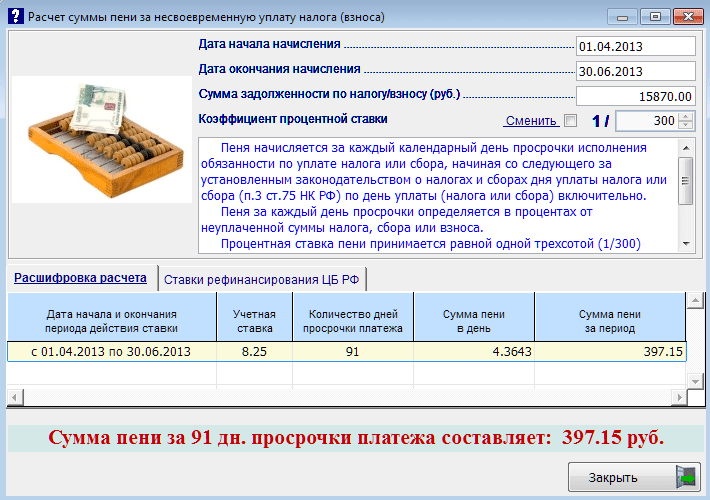Click the table horizontal scrollbar left arrow
Screen dimensions: 710x500
(14, 398)
